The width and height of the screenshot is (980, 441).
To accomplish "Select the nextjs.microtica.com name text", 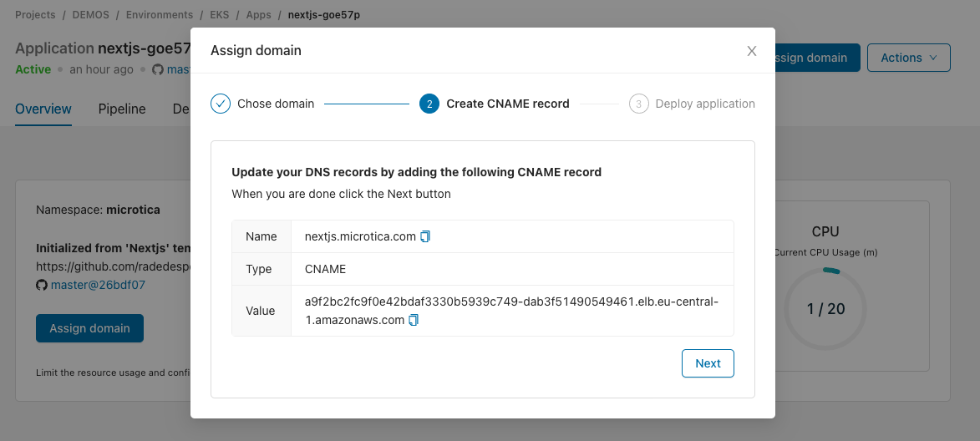I will coord(360,236).
